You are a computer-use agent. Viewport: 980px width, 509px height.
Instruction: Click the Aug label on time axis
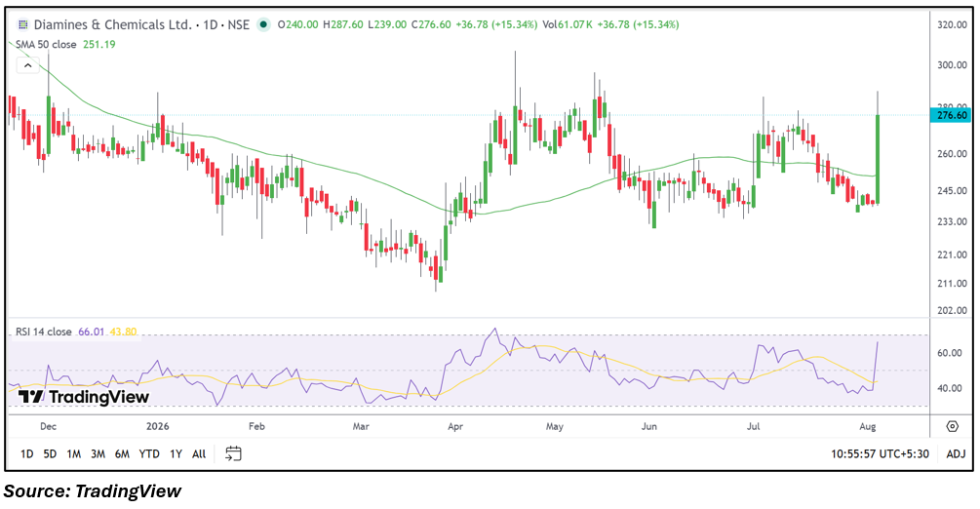[x=868, y=426]
